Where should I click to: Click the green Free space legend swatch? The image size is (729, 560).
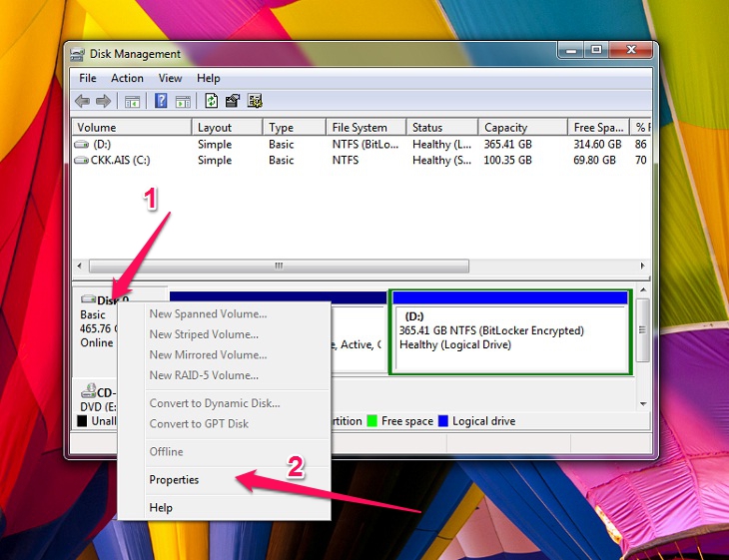coord(371,421)
